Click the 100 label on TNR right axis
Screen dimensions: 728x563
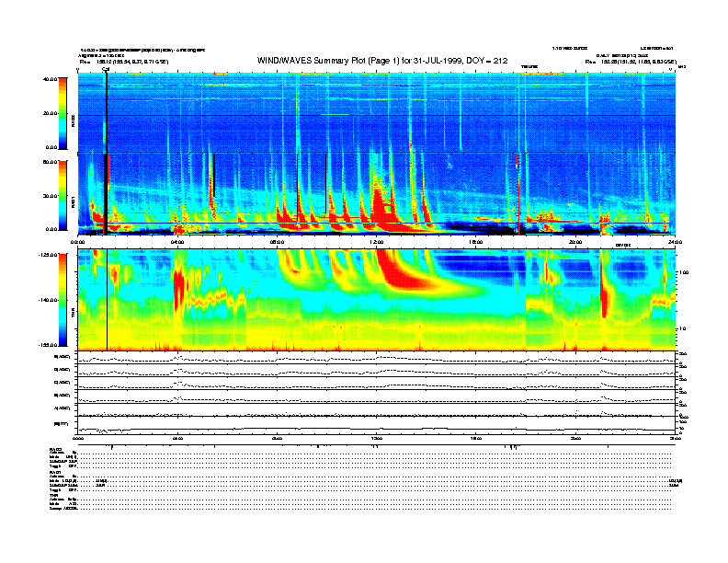pyautogui.click(x=684, y=272)
